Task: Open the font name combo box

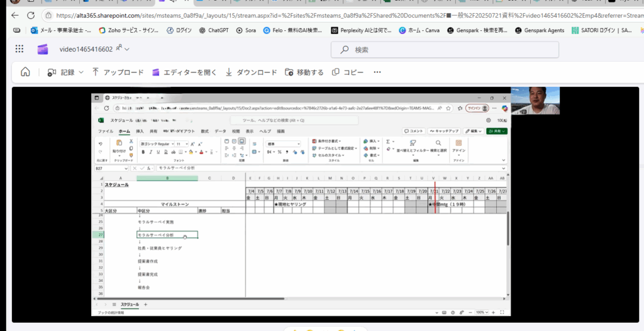Action: click(157, 144)
